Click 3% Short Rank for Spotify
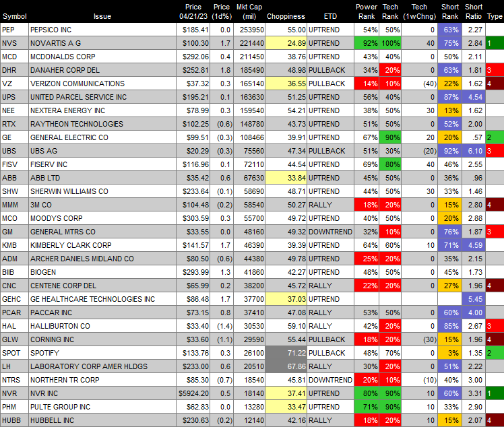The image size is (504, 427). point(449,354)
